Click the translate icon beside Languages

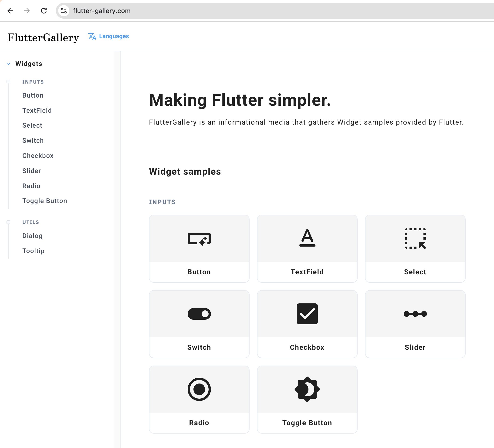click(x=92, y=36)
